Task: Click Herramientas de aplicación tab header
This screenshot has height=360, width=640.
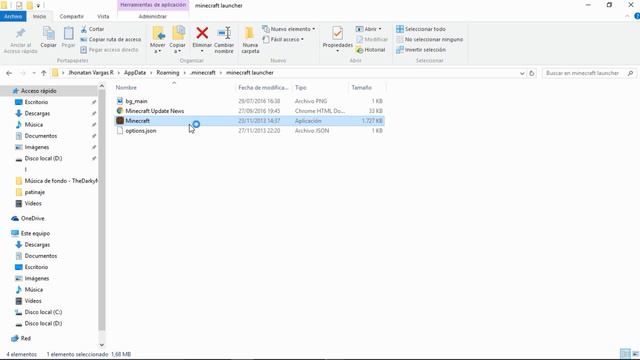Action: click(x=153, y=5)
